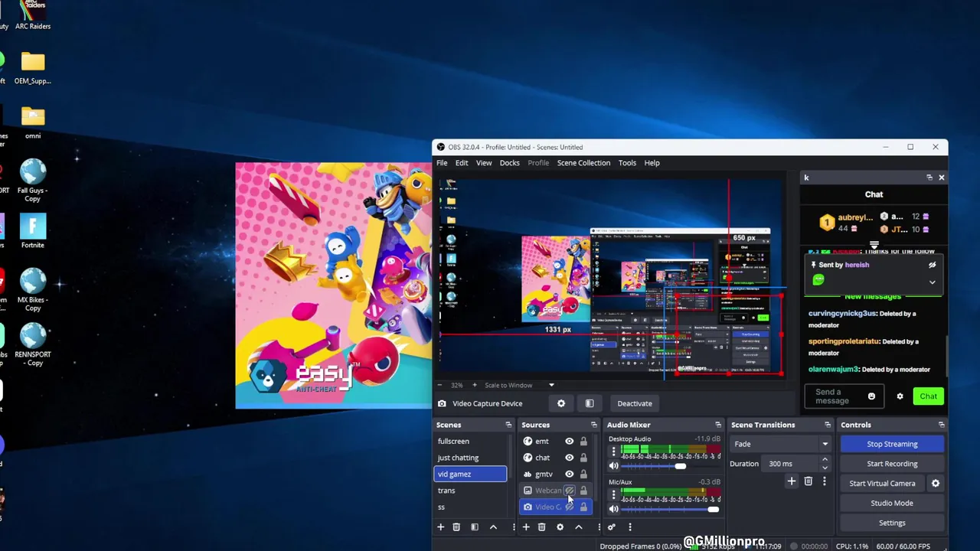Open source properties gear in Sources panel
The width and height of the screenshot is (980, 551).
(x=560, y=527)
